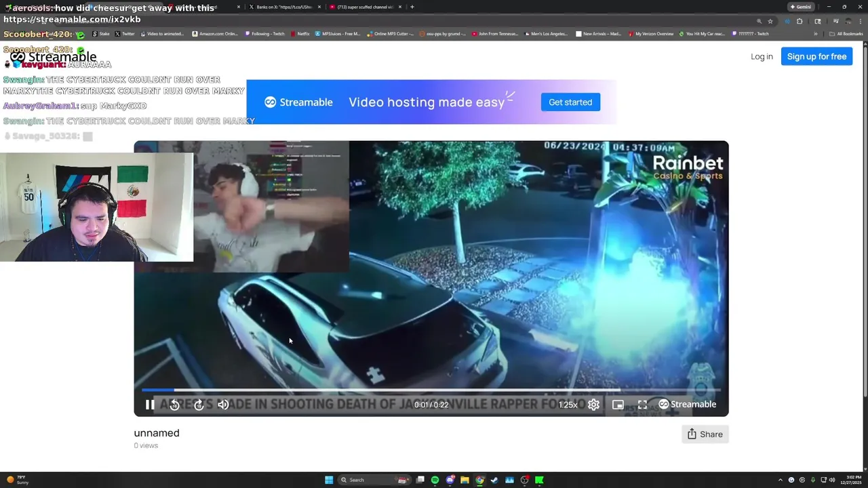Screen dimensions: 868x488
Task: Open the Netflix bookmark
Action: click(x=300, y=34)
